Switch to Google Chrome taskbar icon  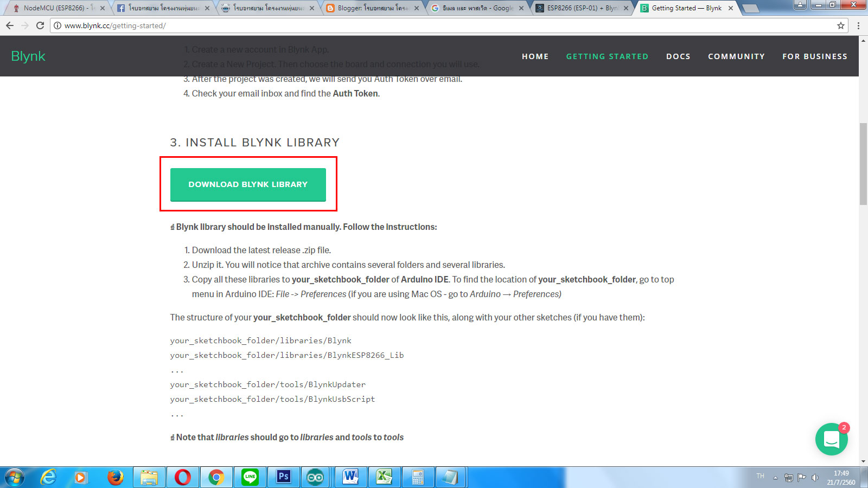click(x=216, y=477)
